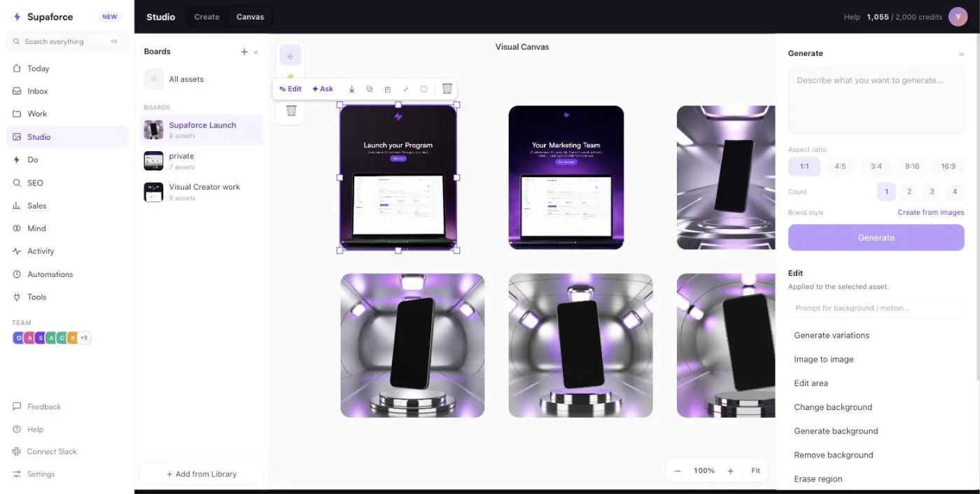Select the 16:9 aspect ratio

[948, 167]
